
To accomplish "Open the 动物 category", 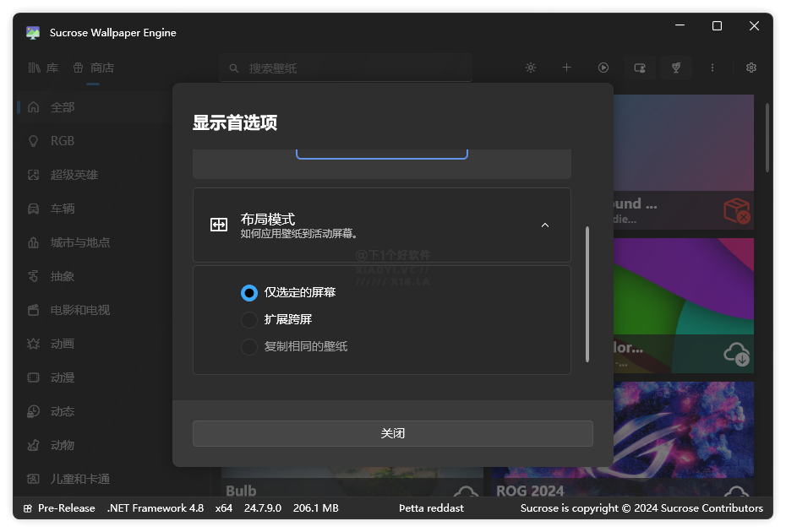I will (96, 445).
